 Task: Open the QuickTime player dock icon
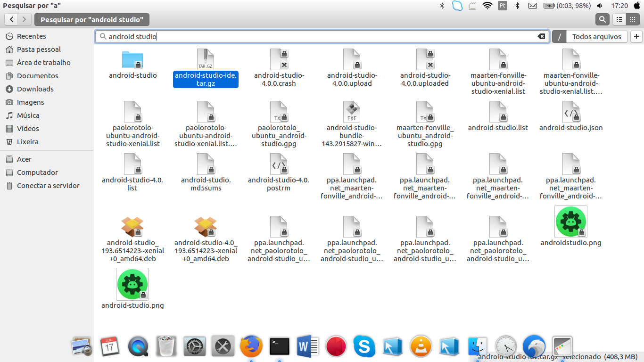point(138,347)
